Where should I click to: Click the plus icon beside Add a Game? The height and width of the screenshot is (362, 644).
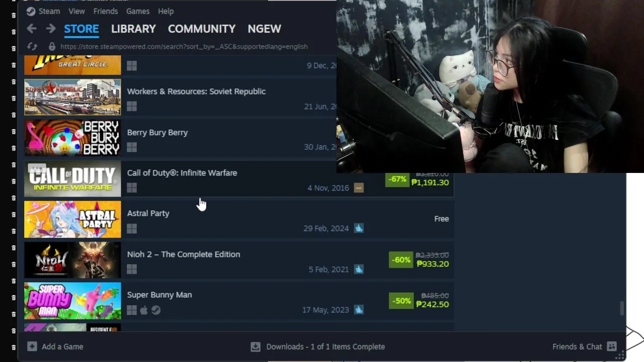tap(32, 346)
